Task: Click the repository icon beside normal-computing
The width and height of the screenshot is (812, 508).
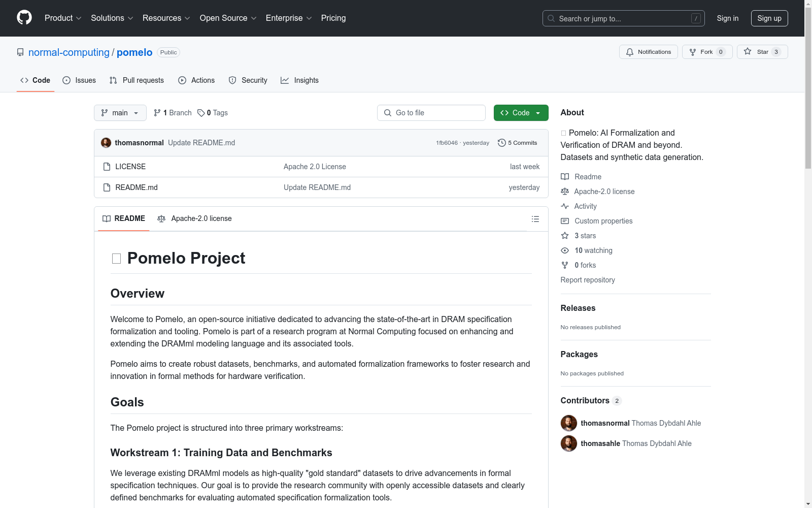Action: 20,52
